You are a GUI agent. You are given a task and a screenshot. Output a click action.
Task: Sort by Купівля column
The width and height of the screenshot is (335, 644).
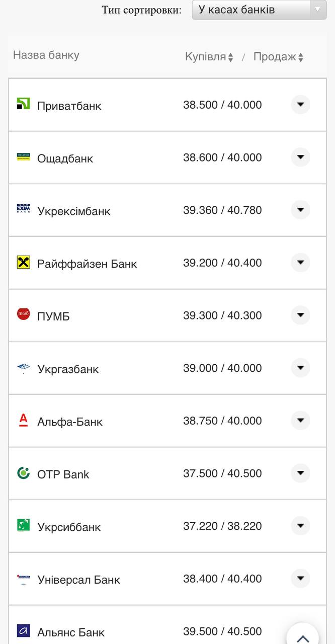coord(209,57)
